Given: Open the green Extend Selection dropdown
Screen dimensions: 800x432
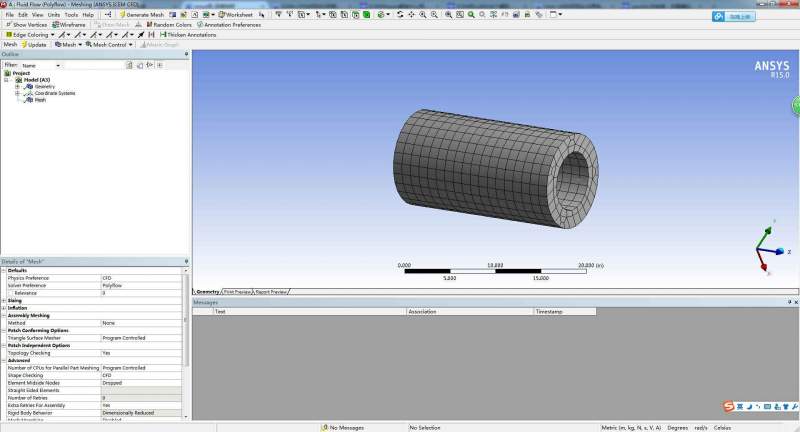Looking at the screenshot, I should (x=383, y=15).
